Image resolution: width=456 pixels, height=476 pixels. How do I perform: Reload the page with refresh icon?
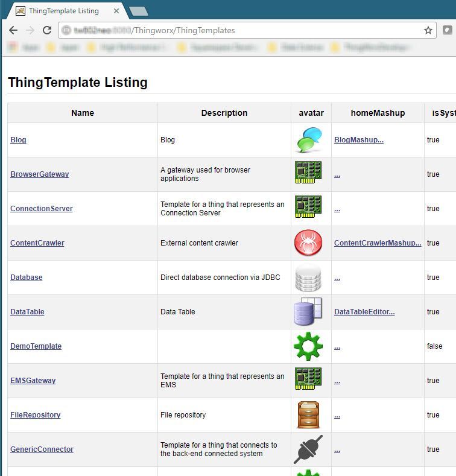click(x=47, y=30)
